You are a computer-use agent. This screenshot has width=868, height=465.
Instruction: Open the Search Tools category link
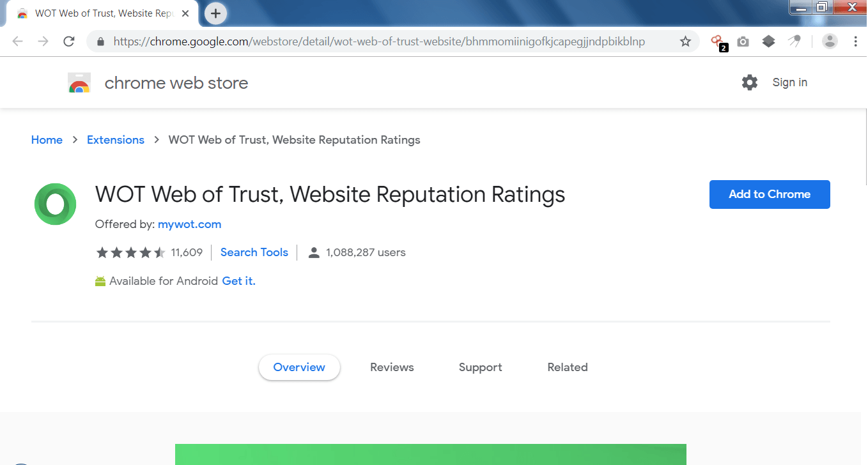pos(254,252)
